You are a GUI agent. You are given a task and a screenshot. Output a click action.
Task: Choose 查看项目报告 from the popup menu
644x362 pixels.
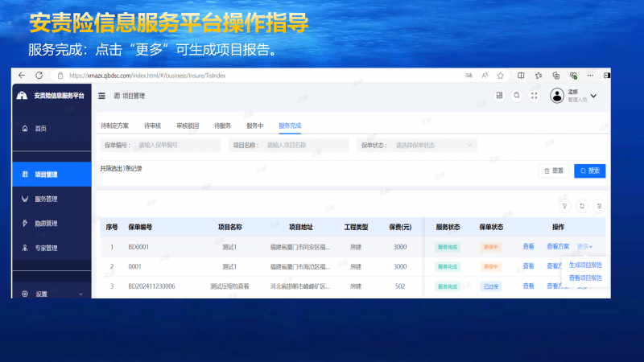pyautogui.click(x=585, y=278)
